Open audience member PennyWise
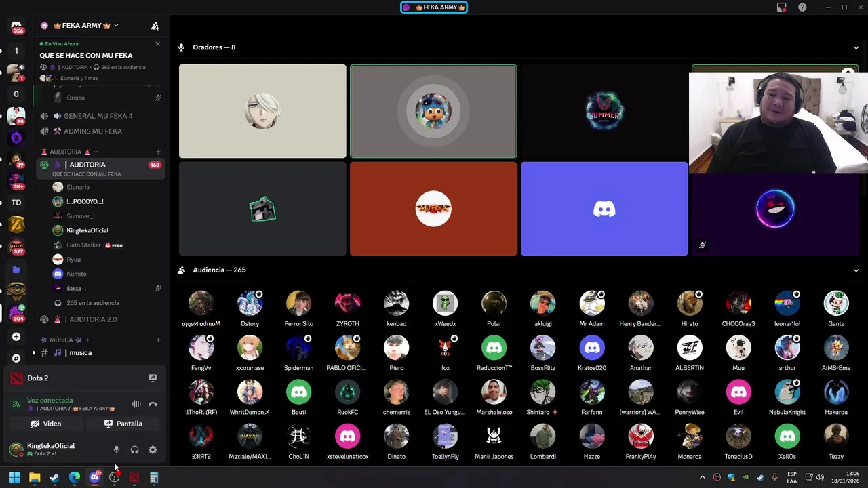 [x=690, y=397]
